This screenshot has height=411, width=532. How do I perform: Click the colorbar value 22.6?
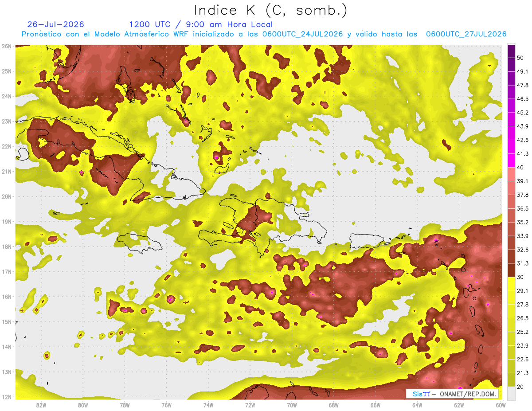(523, 359)
